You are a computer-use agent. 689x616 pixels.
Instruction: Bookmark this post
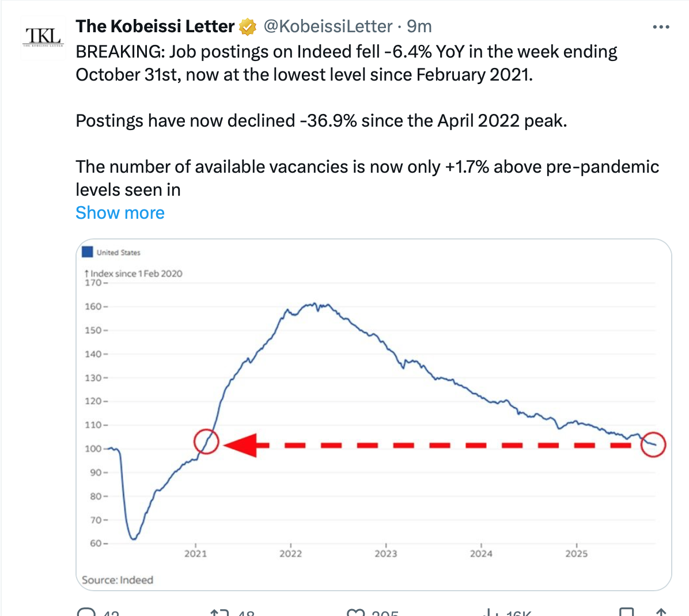point(626,613)
